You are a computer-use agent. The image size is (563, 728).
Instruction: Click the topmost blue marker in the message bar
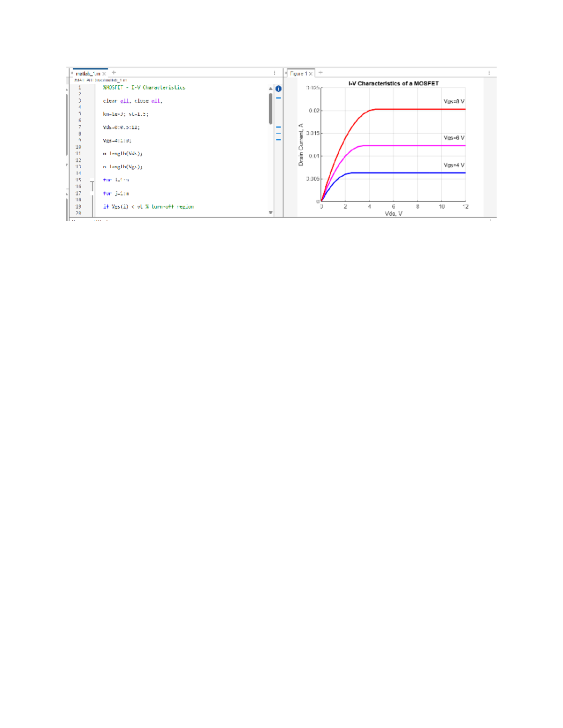[x=278, y=98]
